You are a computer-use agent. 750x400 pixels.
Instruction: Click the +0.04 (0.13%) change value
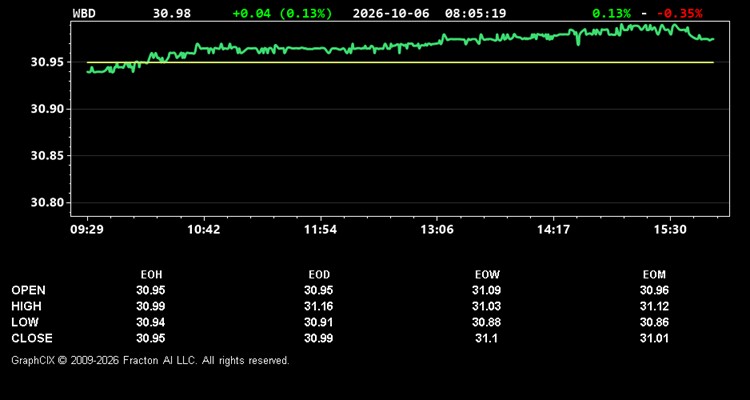pos(282,13)
